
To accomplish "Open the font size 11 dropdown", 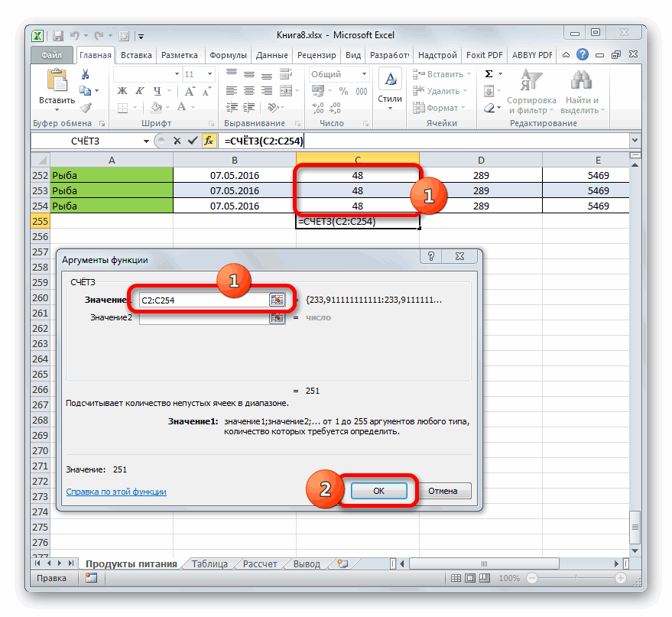I will [x=209, y=74].
